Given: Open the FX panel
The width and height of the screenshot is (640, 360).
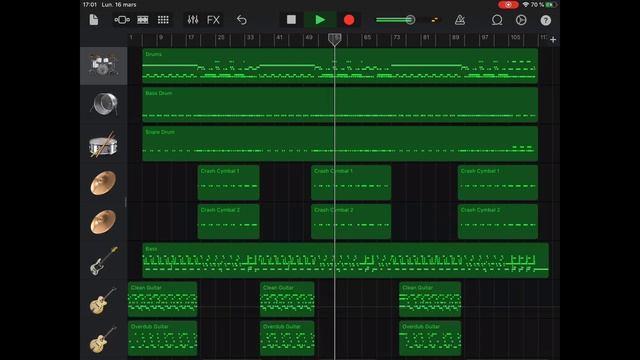Looking at the screenshot, I should tap(213, 20).
